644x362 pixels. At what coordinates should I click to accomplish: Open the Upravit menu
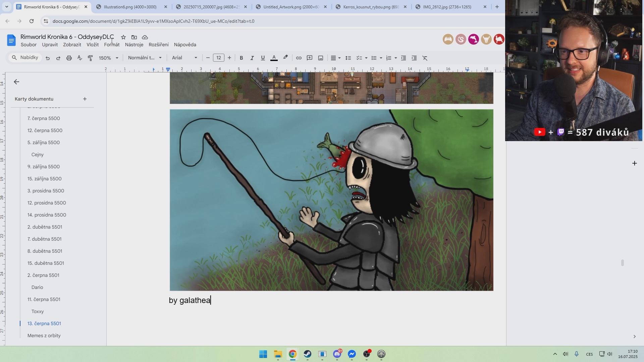pyautogui.click(x=50, y=45)
